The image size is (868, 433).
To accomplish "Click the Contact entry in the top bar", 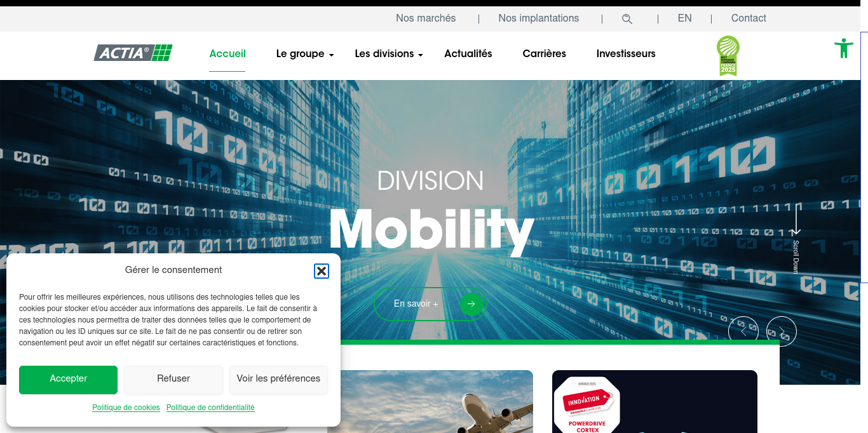I will coord(749,18).
